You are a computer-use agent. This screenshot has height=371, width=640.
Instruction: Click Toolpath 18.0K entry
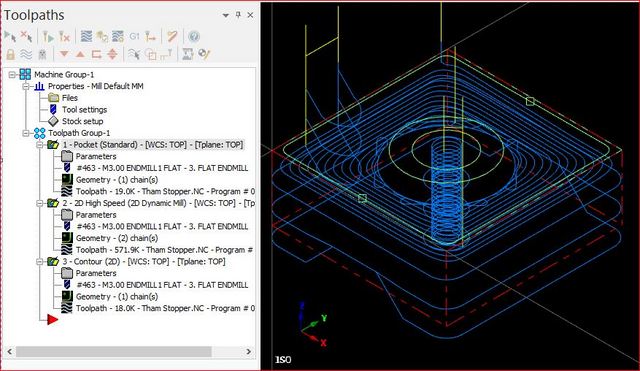click(x=165, y=308)
